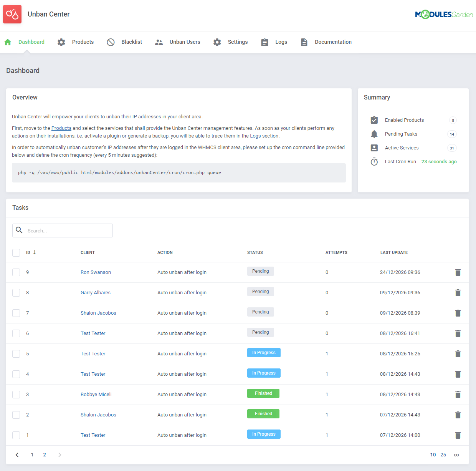The image size is (476, 471).
Task: Click the Documentation document icon
Action: [304, 42]
